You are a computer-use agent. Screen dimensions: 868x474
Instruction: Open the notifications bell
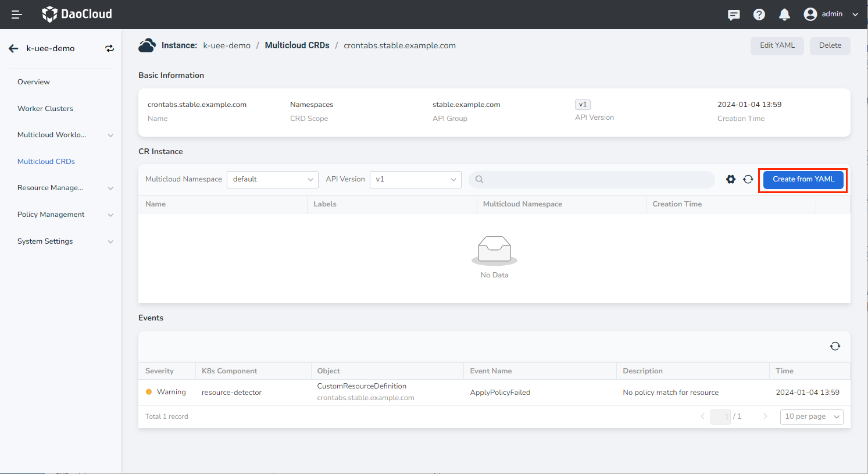(784, 15)
